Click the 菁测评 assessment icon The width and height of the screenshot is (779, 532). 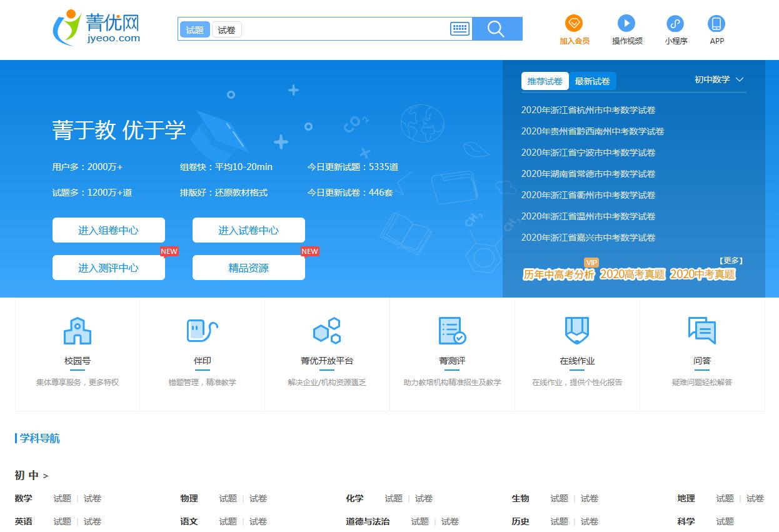452,330
